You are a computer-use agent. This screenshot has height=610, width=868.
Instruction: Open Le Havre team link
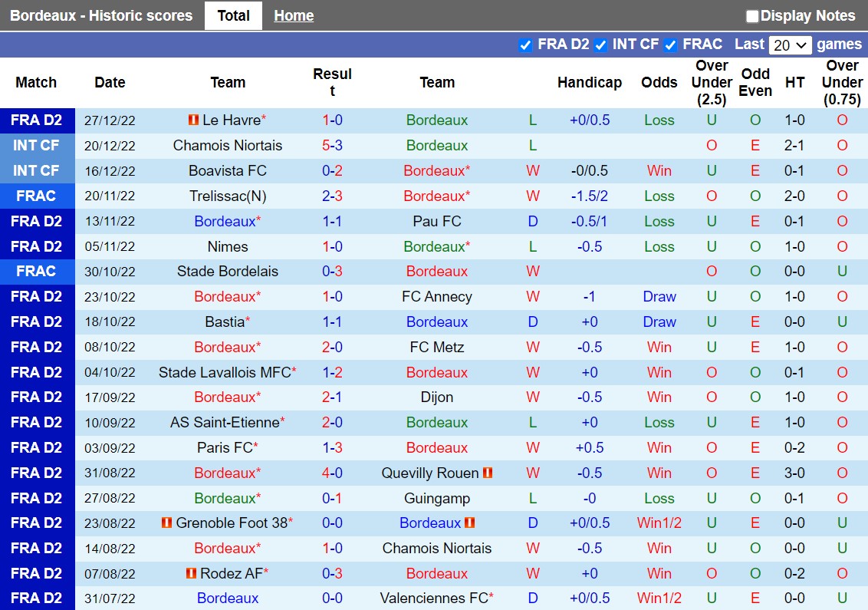pos(232,120)
